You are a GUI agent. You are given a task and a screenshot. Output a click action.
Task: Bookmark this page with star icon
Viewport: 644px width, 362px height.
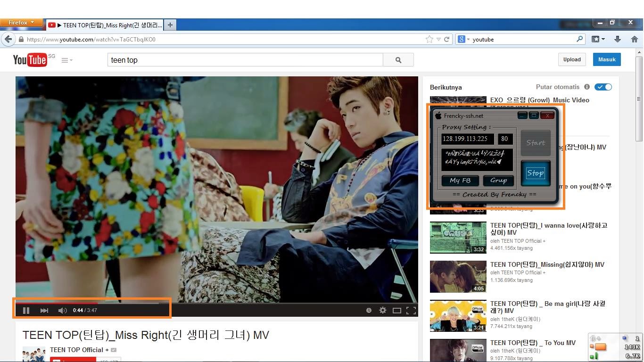coord(429,39)
